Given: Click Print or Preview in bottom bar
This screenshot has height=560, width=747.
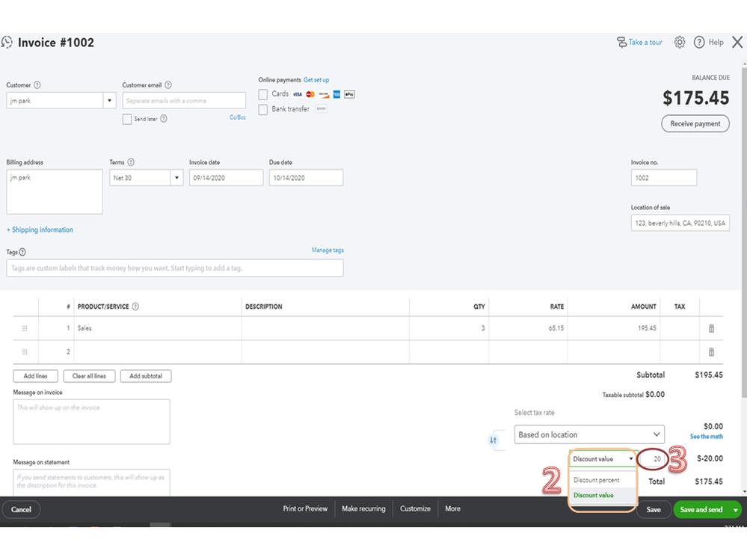Looking at the screenshot, I should click(305, 509).
